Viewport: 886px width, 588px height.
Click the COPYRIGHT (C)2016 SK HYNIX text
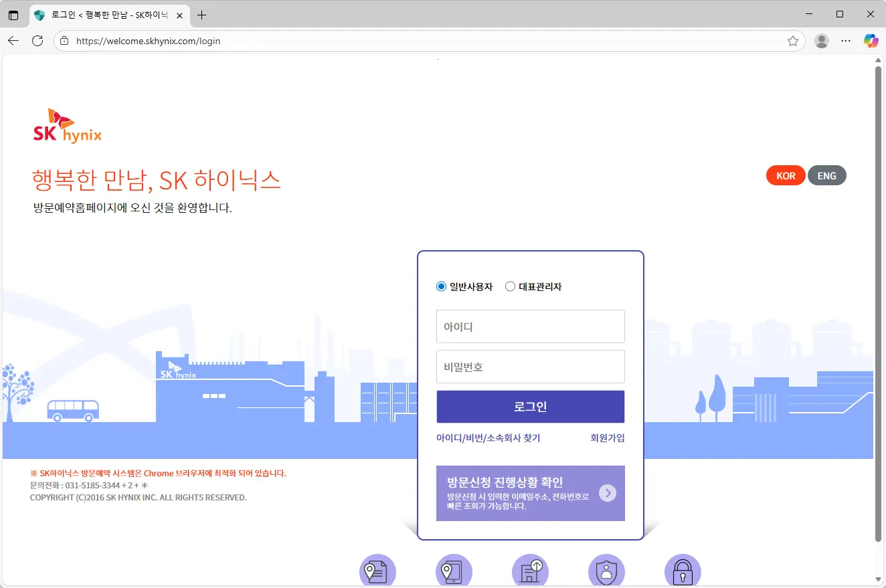pyautogui.click(x=139, y=498)
